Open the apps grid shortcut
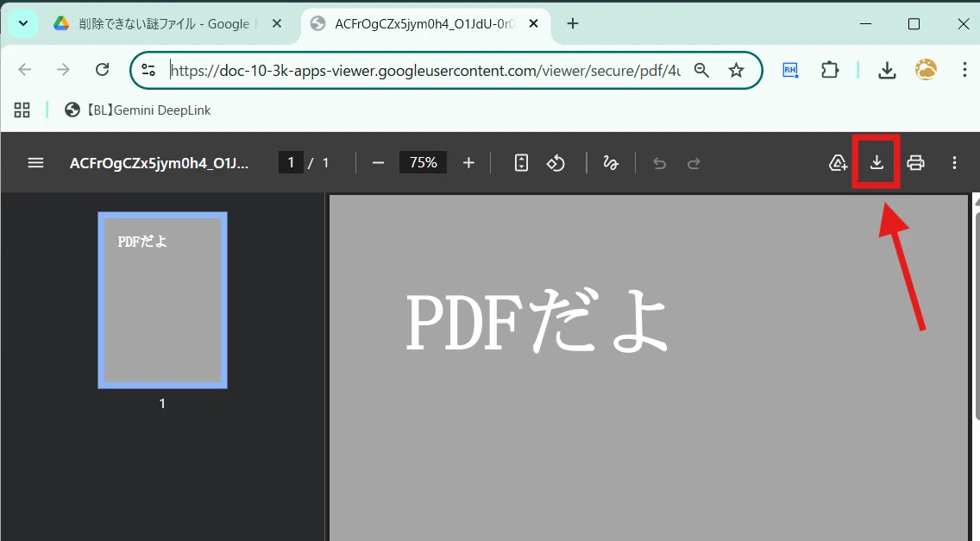Viewport: 980px width, 541px height. (x=22, y=110)
